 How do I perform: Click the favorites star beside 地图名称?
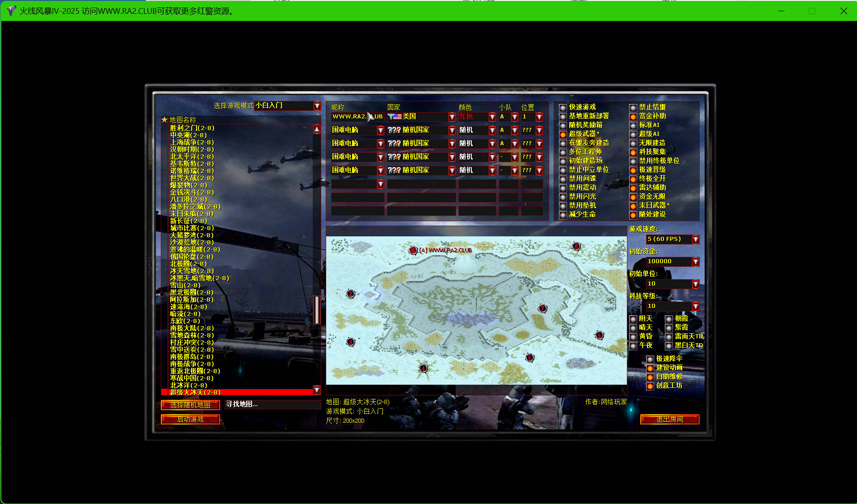(164, 120)
